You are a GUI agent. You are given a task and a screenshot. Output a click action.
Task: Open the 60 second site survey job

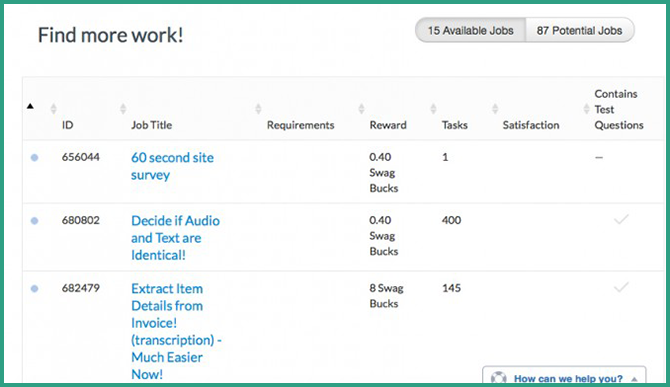pos(172,166)
